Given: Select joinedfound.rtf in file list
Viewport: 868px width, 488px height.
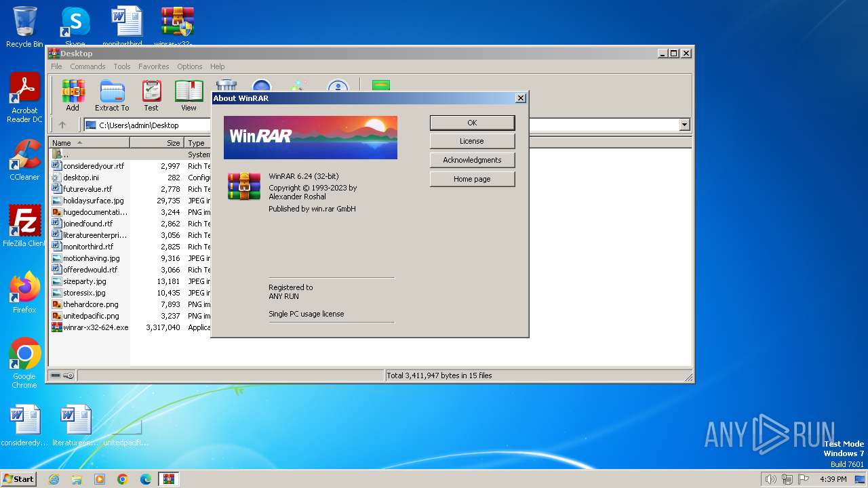Looking at the screenshot, I should coord(87,224).
